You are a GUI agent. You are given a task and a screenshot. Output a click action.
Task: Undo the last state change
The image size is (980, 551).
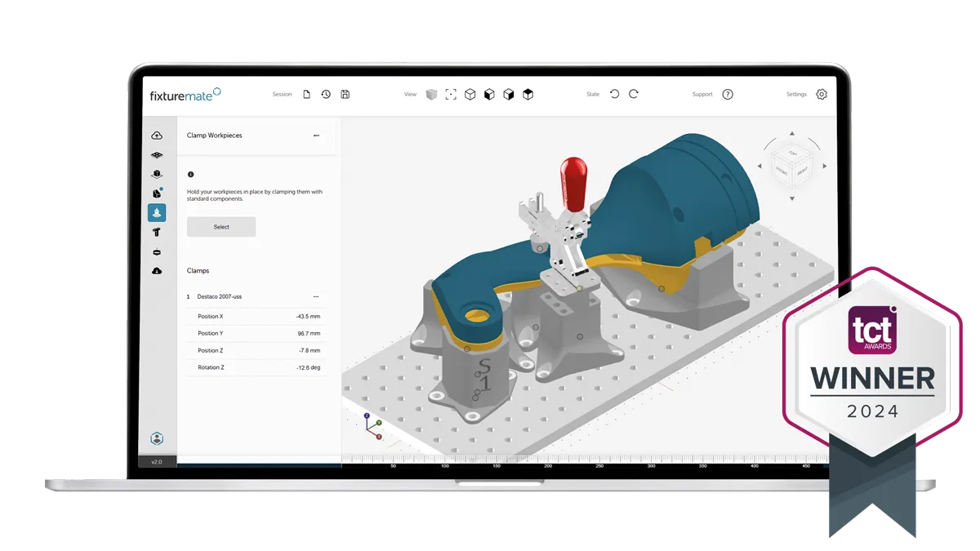[615, 94]
